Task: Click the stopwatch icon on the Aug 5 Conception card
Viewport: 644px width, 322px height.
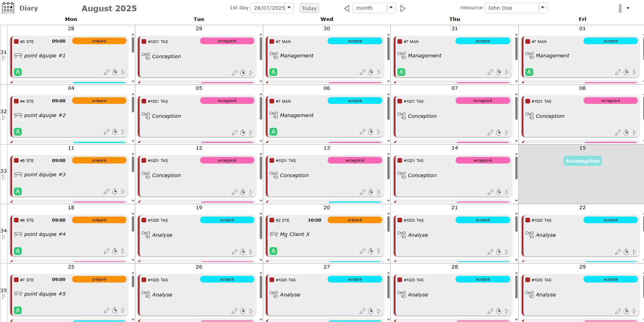Action: click(x=242, y=132)
